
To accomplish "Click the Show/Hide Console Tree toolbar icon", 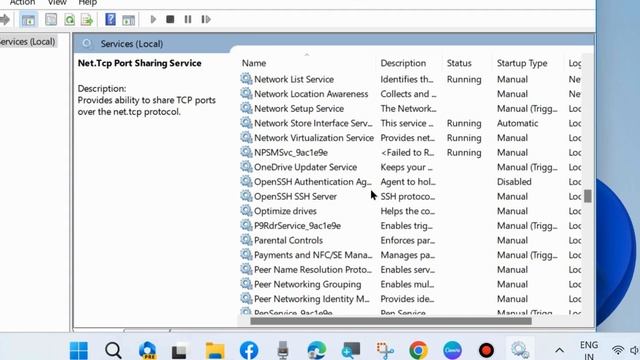I will (28, 20).
